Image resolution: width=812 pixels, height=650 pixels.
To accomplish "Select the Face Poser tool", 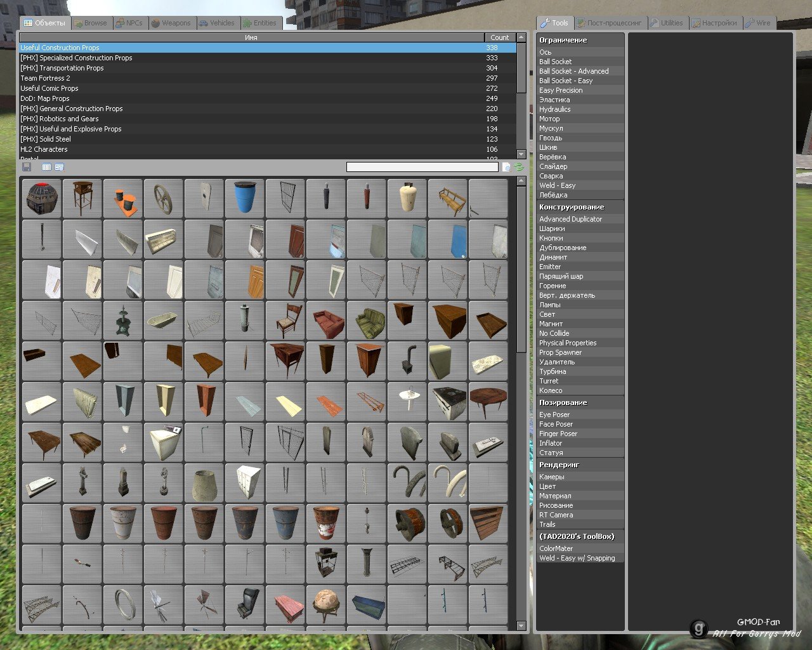I will 580,424.
